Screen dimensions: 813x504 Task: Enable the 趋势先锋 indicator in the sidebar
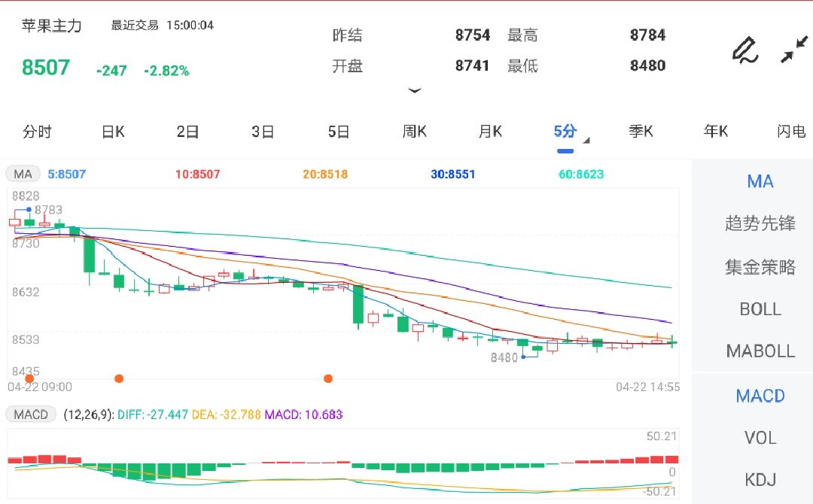click(760, 223)
